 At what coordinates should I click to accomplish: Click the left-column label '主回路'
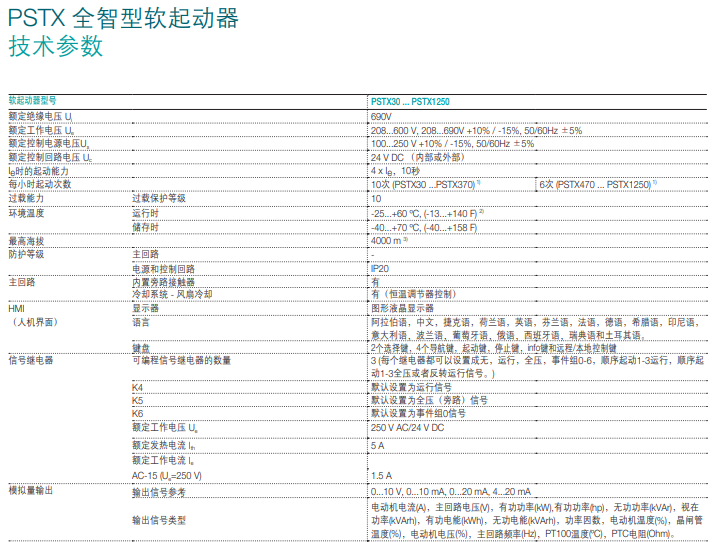click(x=21, y=282)
